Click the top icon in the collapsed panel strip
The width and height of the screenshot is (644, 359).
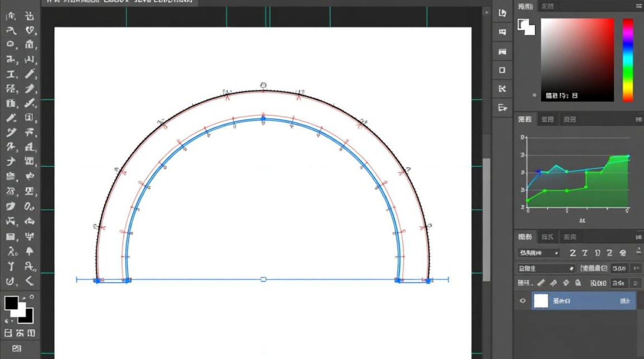(x=502, y=13)
